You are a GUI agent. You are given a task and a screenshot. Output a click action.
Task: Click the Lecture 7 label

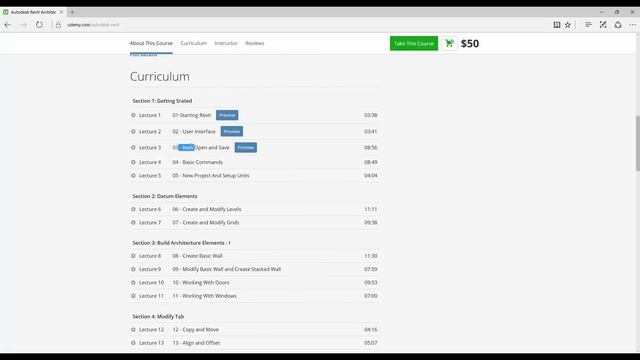pyautogui.click(x=150, y=222)
